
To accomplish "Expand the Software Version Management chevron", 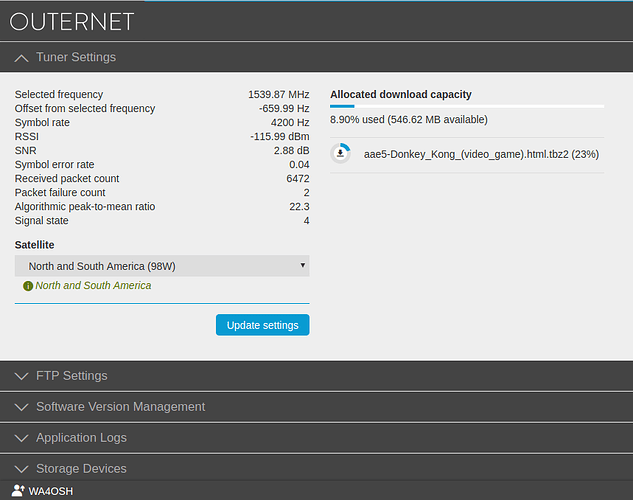I will pyautogui.click(x=21, y=407).
